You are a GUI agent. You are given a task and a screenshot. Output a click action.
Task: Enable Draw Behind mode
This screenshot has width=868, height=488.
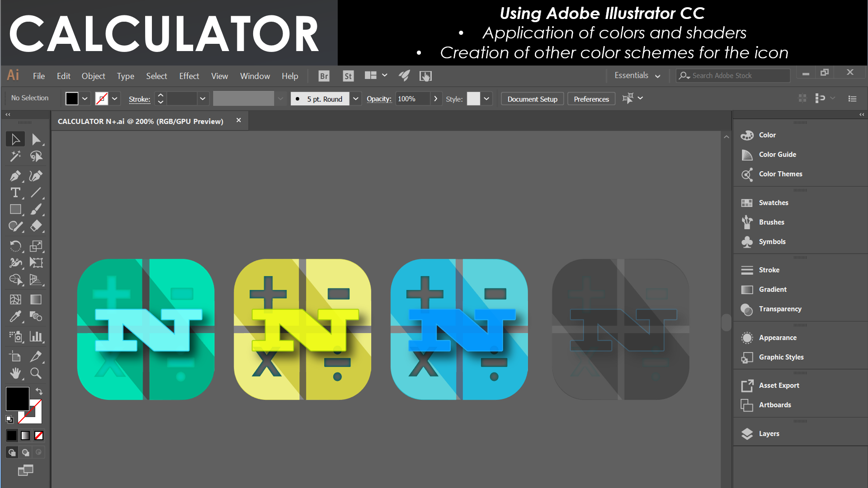[x=25, y=452]
